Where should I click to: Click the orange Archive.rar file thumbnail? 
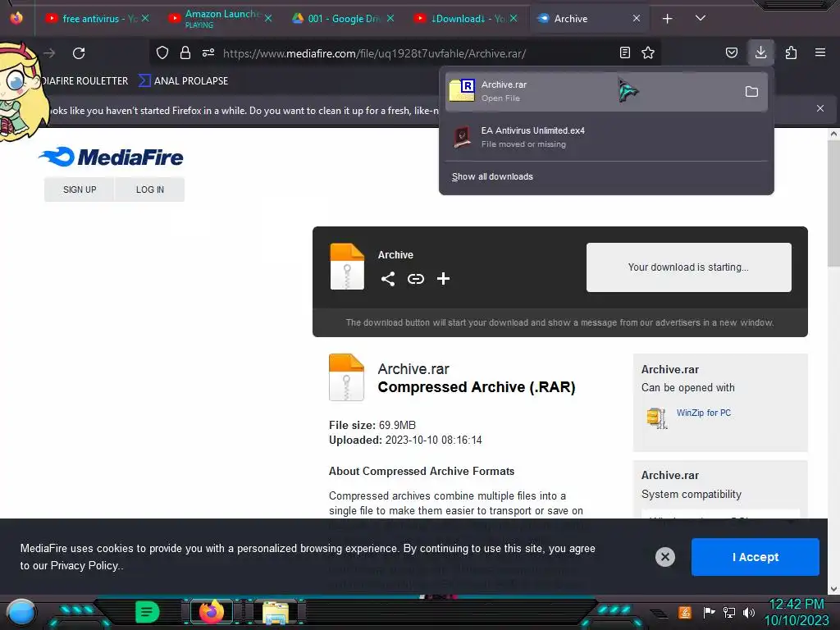coord(347,377)
